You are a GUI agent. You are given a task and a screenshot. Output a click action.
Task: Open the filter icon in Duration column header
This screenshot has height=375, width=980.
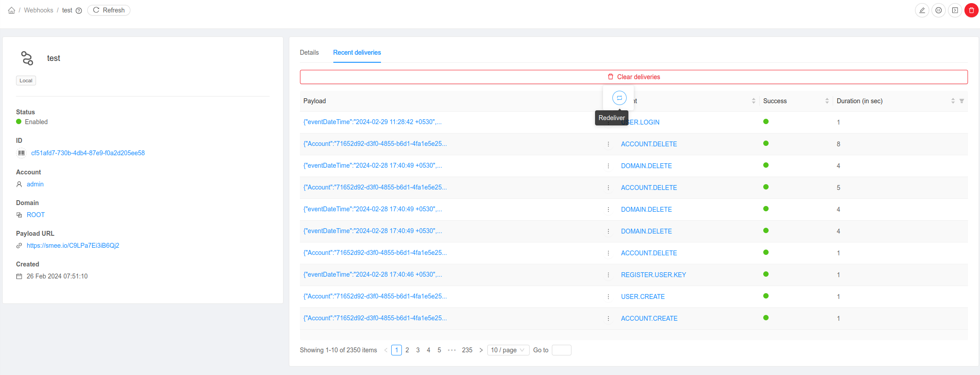tap(962, 101)
